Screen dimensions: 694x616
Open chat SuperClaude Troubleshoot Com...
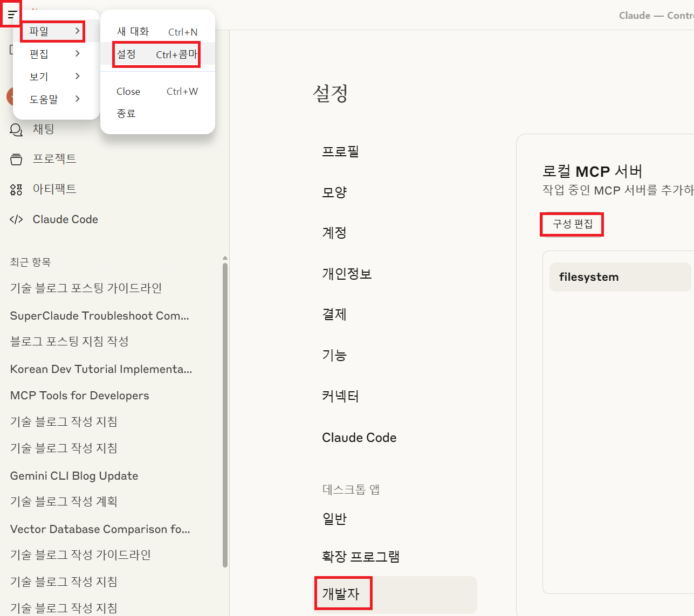click(100, 316)
